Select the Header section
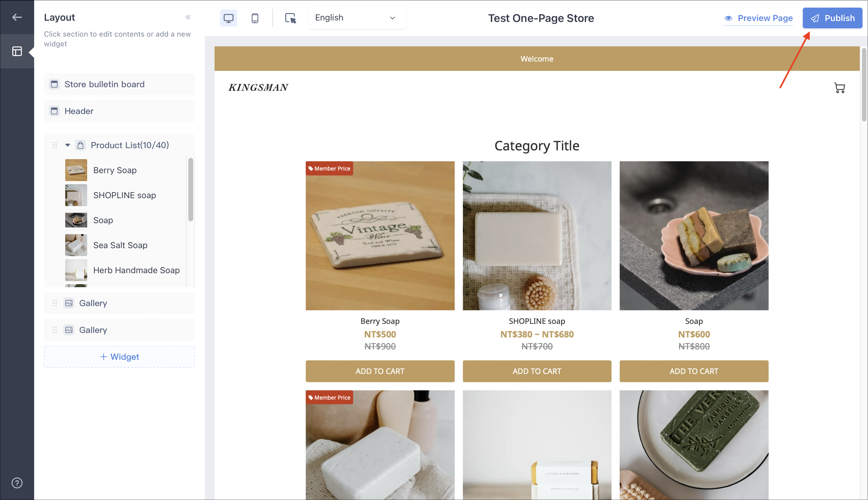 pyautogui.click(x=119, y=111)
